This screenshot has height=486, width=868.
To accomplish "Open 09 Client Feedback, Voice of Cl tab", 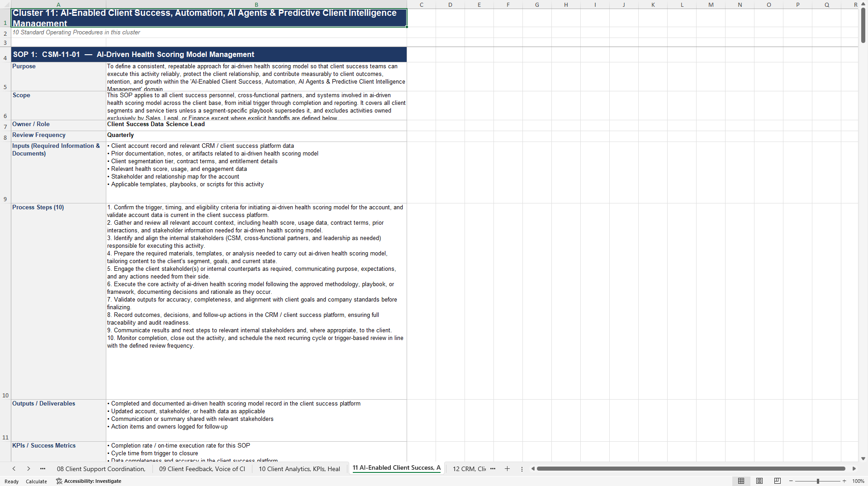I will [202, 469].
